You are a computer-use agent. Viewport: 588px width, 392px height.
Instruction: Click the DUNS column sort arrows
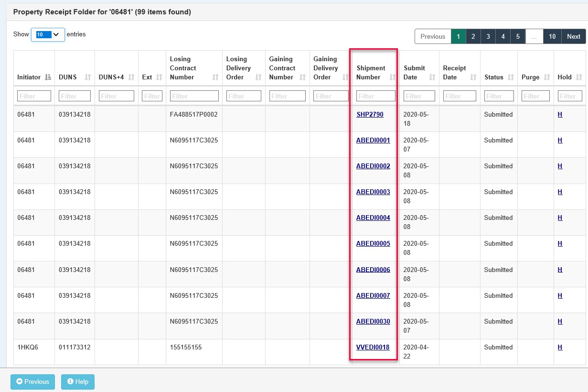(88, 77)
